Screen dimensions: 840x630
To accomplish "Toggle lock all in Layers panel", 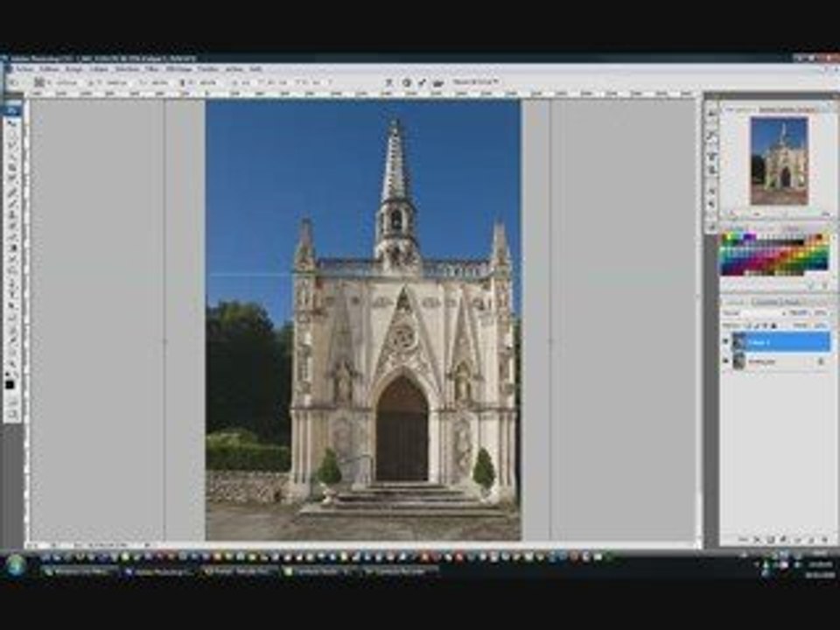I will tap(773, 325).
